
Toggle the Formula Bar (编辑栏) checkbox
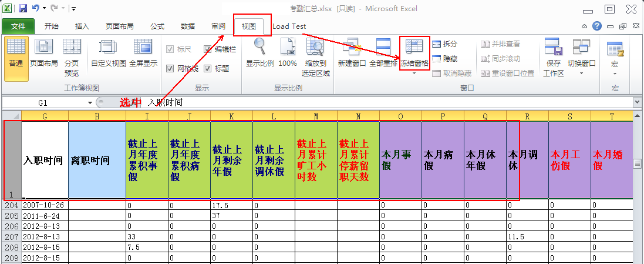tap(208, 49)
